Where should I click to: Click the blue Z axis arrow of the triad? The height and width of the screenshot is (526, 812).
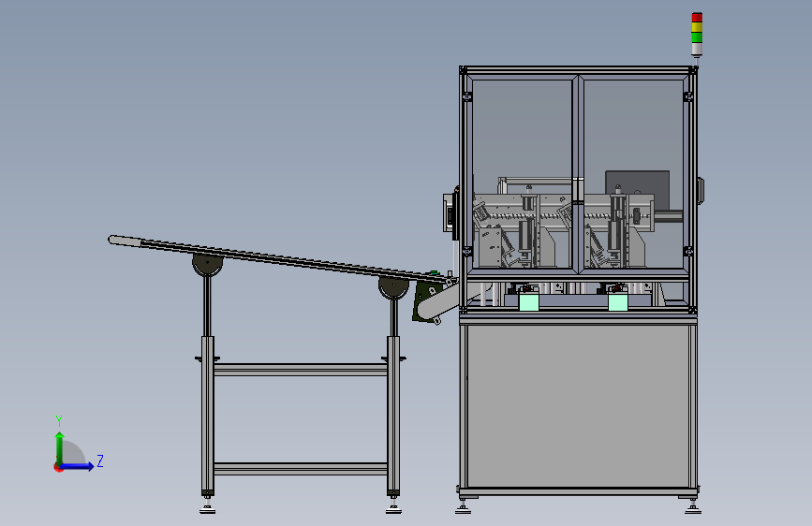[x=78, y=466]
